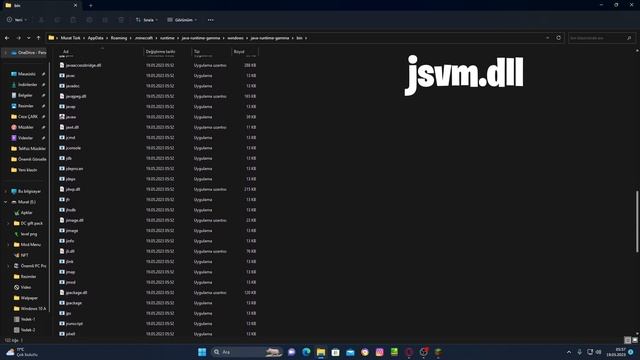The width and height of the screenshot is (640, 360).
Task: Show hidden system tray icons
Action: point(569,352)
